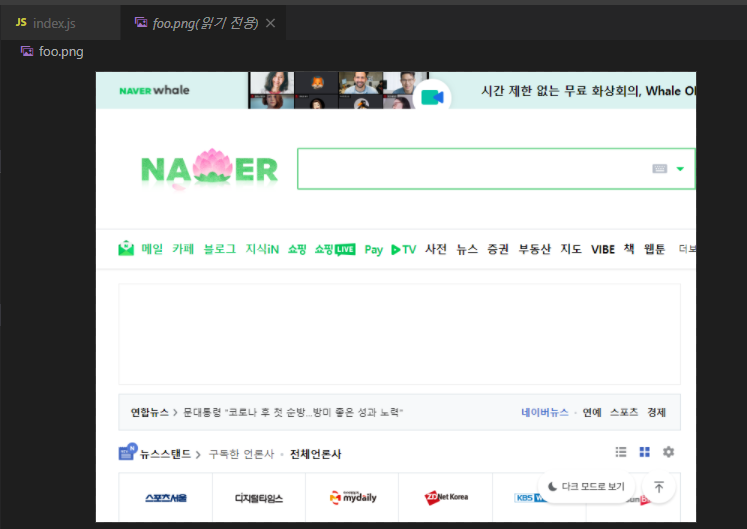This screenshot has width=747, height=529.
Task: Open the 연예 news link
Action: pos(592,412)
